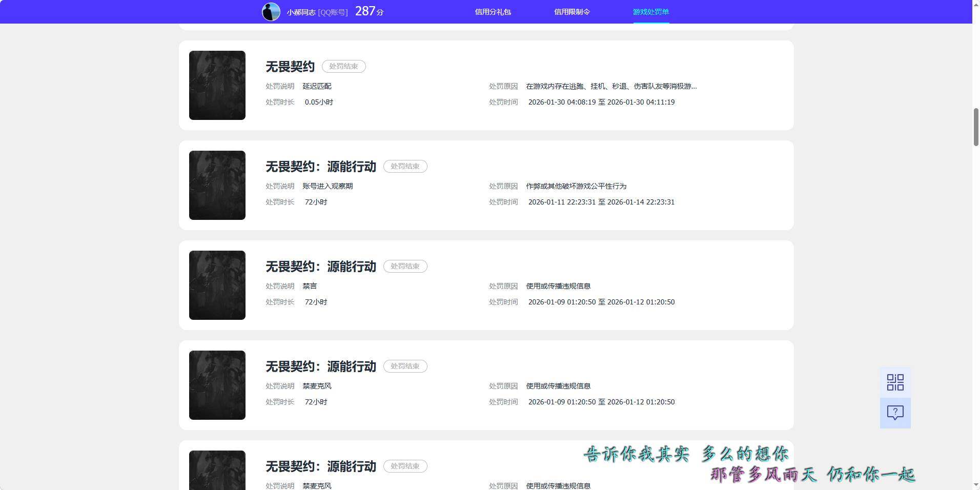
Task: Click the 处罚时间 date range on the first card
Action: (x=601, y=102)
